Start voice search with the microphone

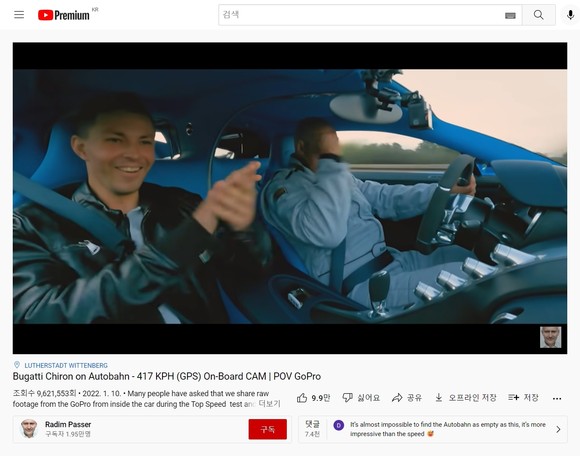point(570,15)
